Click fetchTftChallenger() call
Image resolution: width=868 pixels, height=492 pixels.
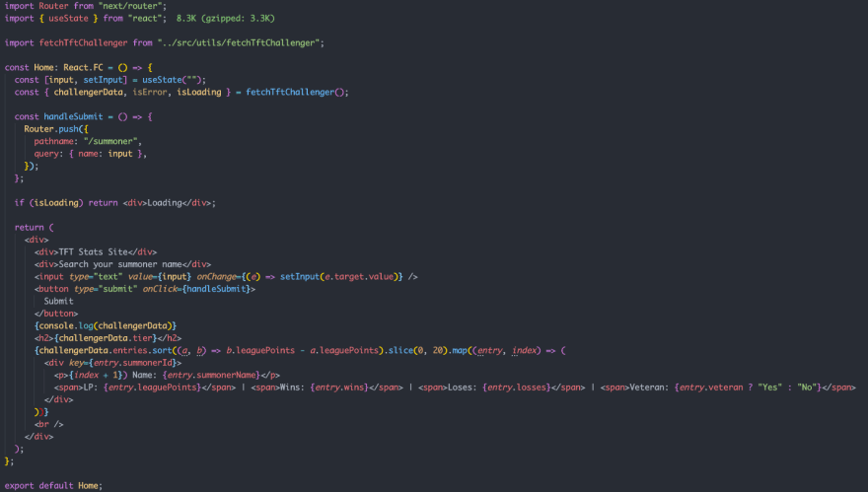(x=295, y=92)
